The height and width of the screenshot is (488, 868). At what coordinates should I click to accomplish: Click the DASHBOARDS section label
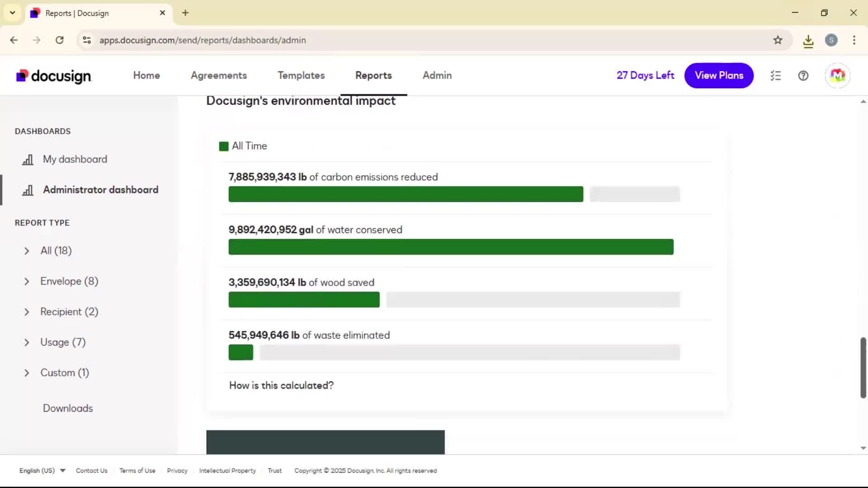(42, 131)
